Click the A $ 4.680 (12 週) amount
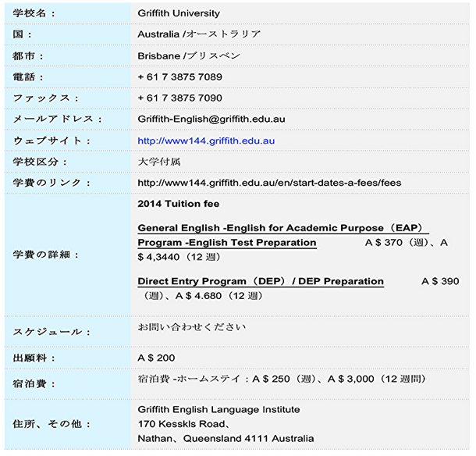Image resolution: width=476 pixels, height=456 pixels. (219, 296)
